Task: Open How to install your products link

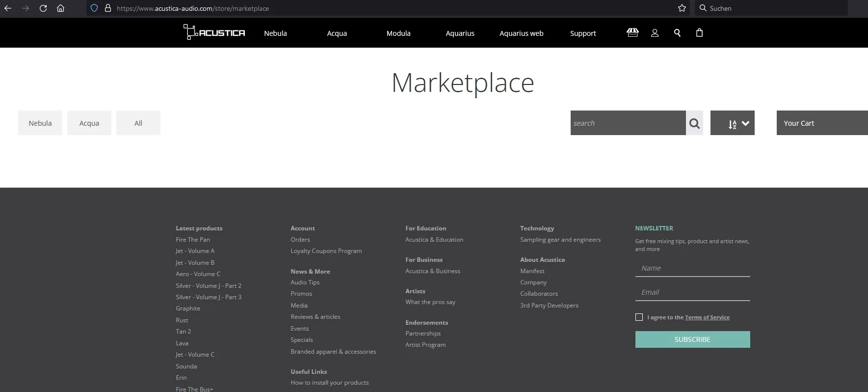Action: tap(330, 383)
